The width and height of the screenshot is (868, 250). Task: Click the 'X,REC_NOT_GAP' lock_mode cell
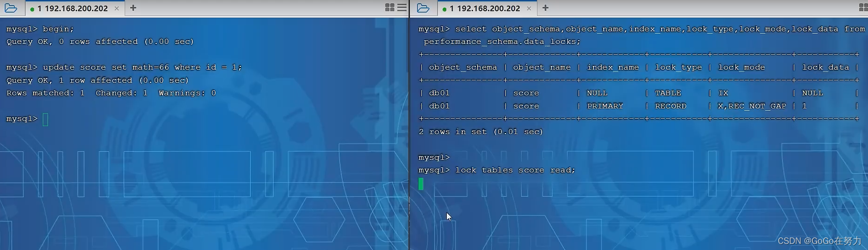[752, 106]
